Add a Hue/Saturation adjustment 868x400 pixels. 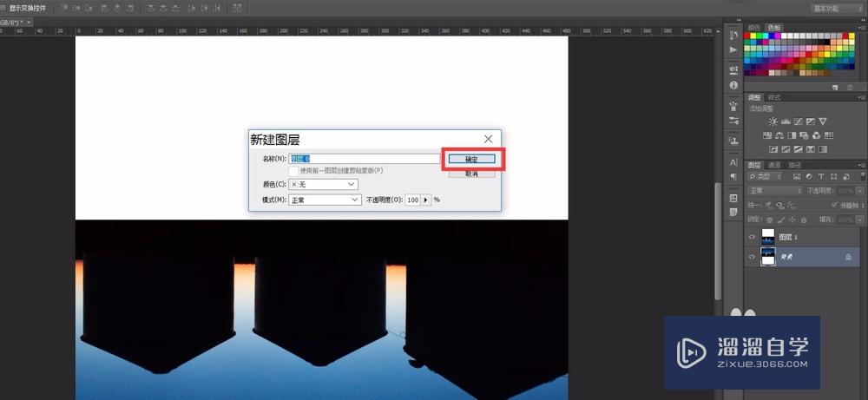point(767,135)
